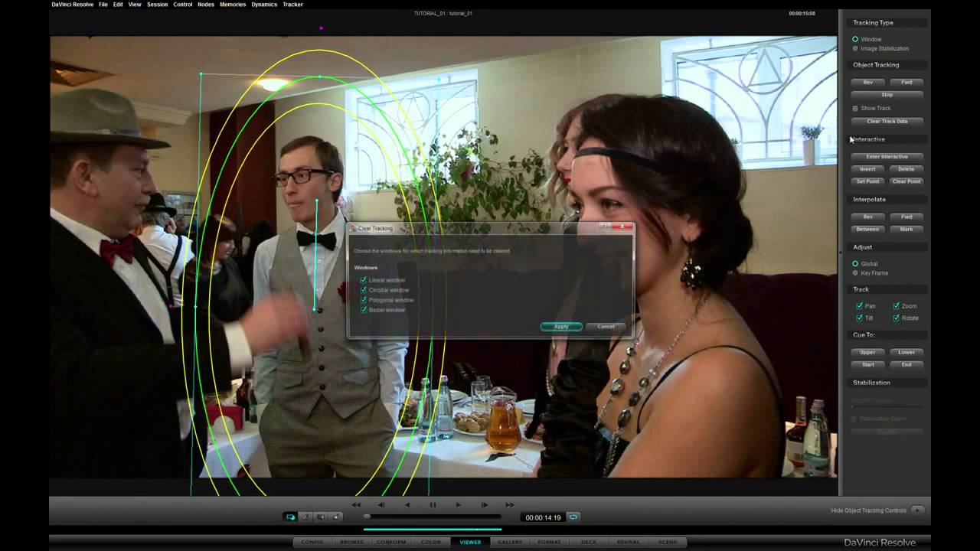Screen dimensions: 980x551
Task: Click the Cue To Upper button
Action: pyautogui.click(x=868, y=352)
